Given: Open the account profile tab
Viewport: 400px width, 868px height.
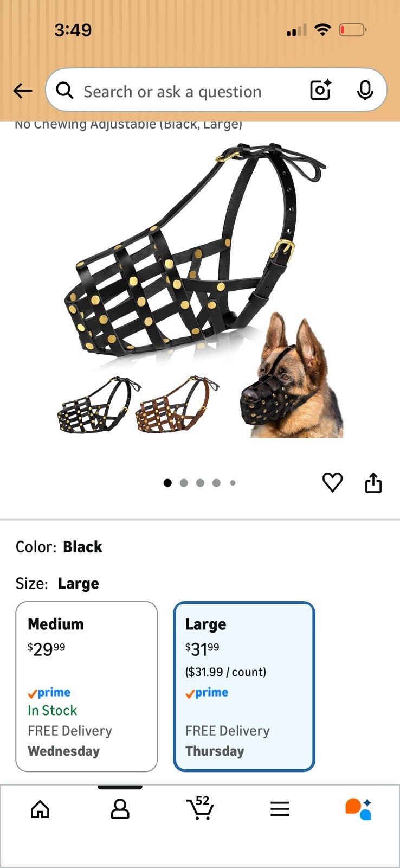Looking at the screenshot, I should 120,809.
